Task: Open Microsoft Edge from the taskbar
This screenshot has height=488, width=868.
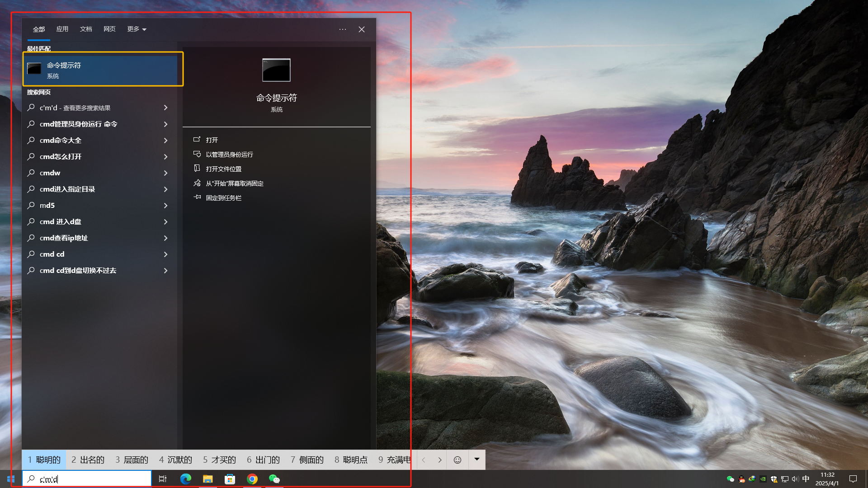Action: click(185, 479)
